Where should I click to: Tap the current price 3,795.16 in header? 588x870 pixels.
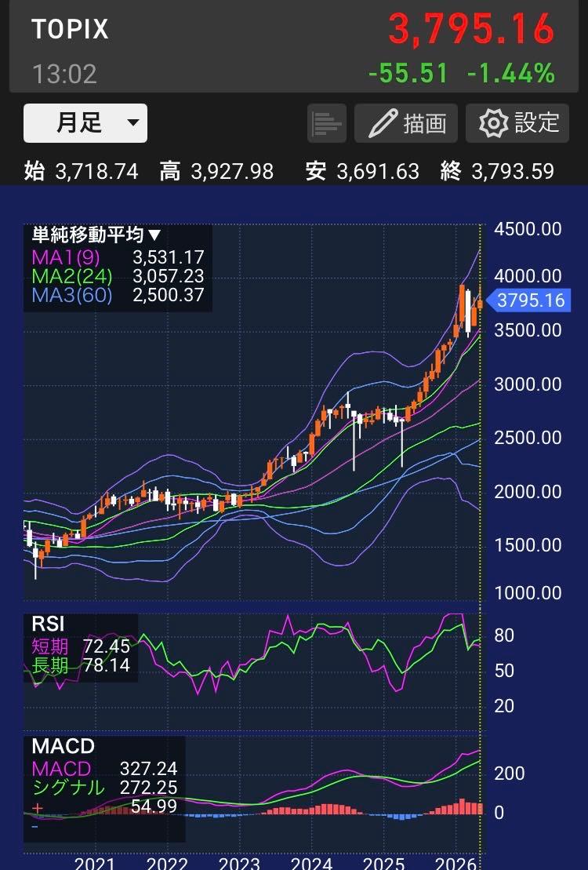471,29
